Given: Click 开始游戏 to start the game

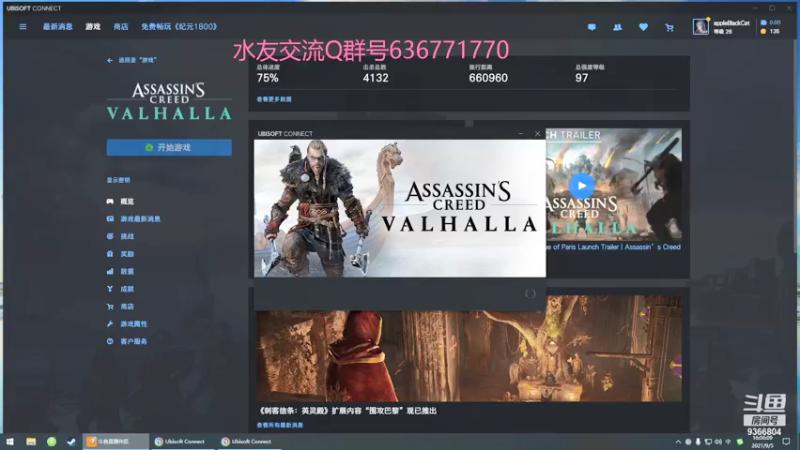Looking at the screenshot, I should pos(169,147).
